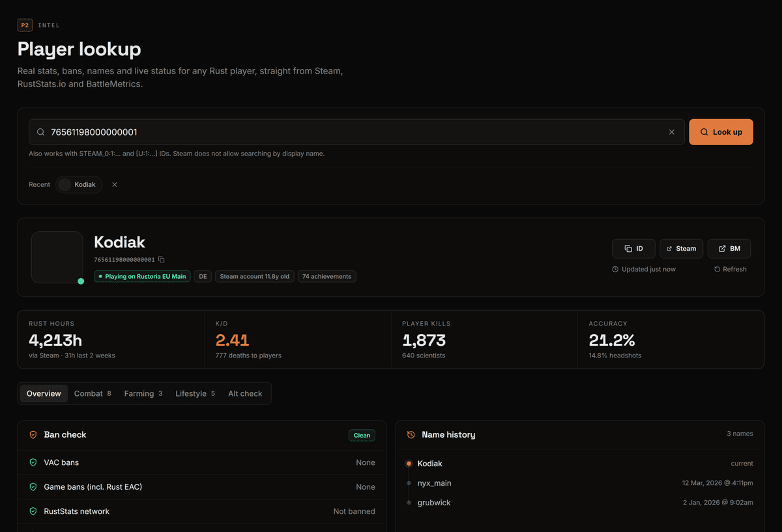Click the VAC bans shield check icon
The image size is (782, 532).
click(33, 462)
